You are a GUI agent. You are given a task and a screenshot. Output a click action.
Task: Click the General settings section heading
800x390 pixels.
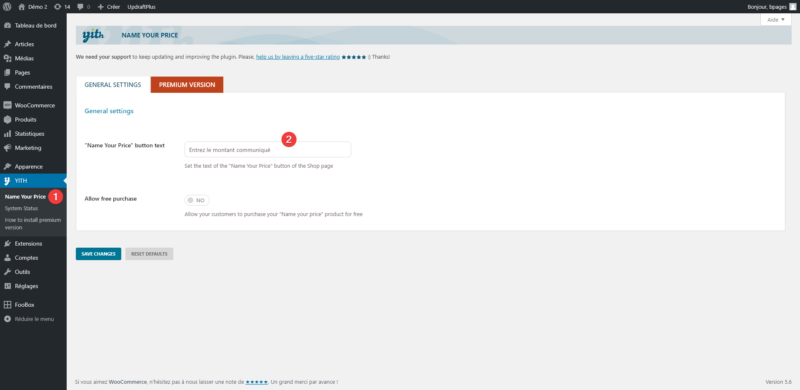(109, 111)
